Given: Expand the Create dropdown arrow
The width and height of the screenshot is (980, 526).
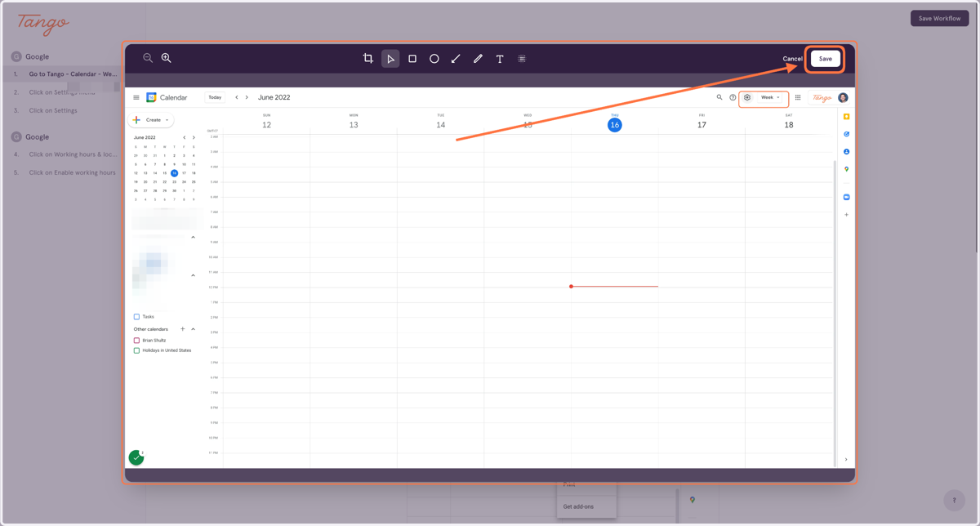Looking at the screenshot, I should pyautogui.click(x=167, y=120).
